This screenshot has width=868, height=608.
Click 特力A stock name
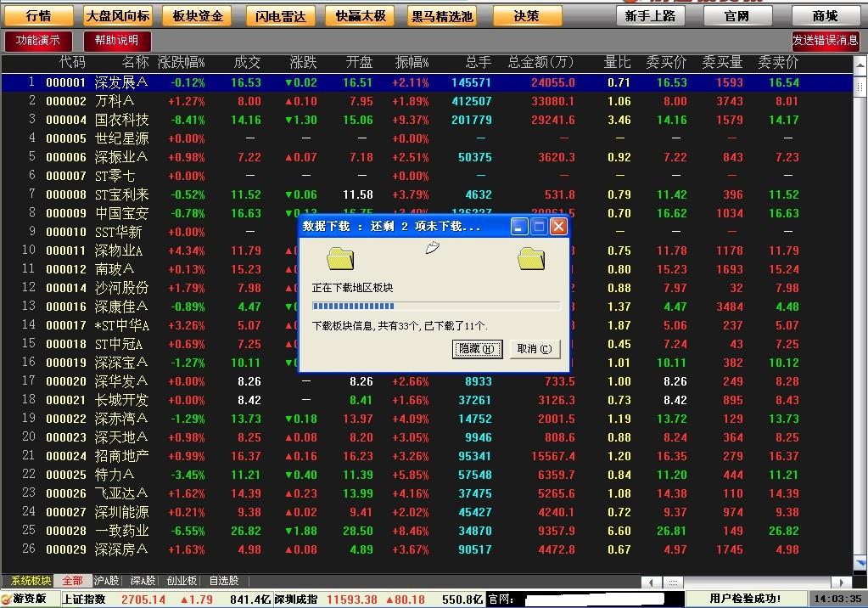point(115,475)
